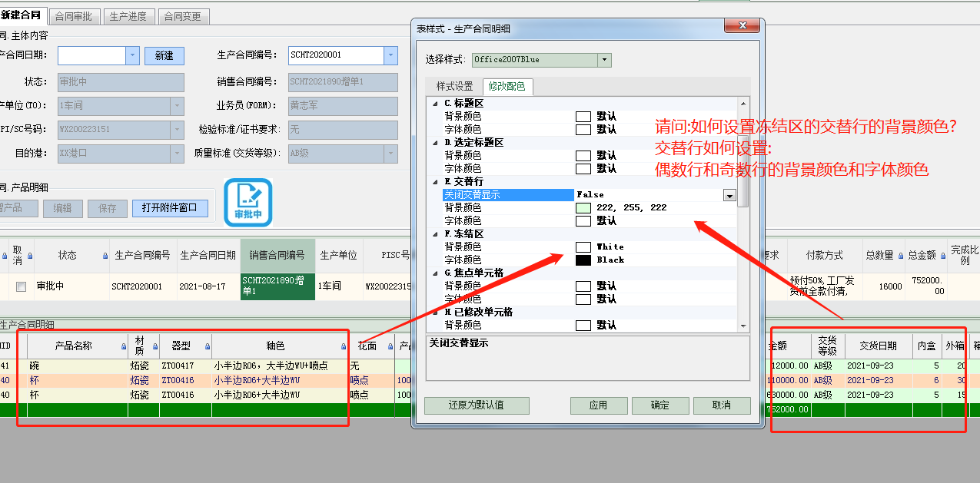980x483 pixels.
Task: Open the 关闭交替显示 False dropdown arrow
Action: (729, 195)
